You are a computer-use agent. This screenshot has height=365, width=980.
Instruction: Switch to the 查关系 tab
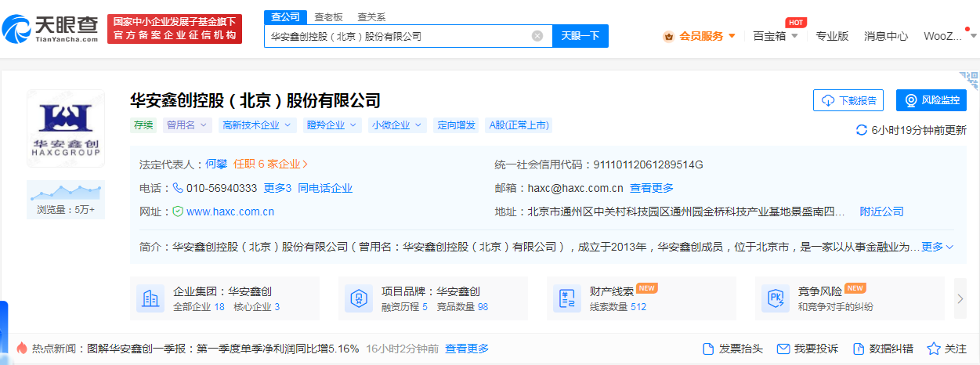pos(371,16)
